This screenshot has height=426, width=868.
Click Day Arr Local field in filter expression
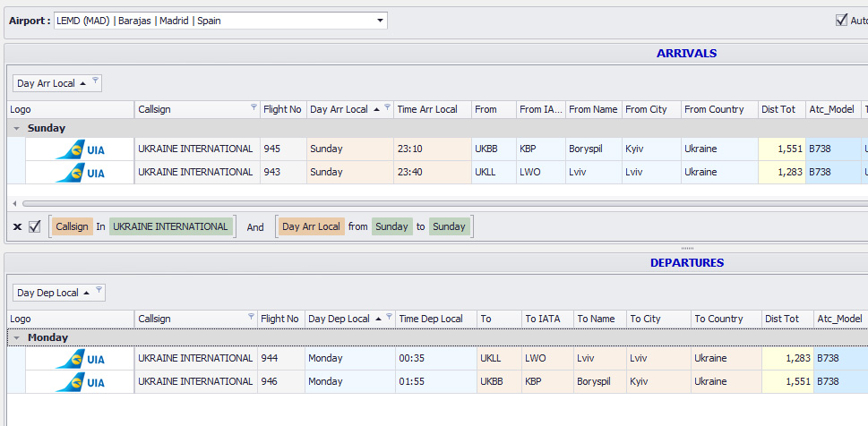[x=311, y=226]
